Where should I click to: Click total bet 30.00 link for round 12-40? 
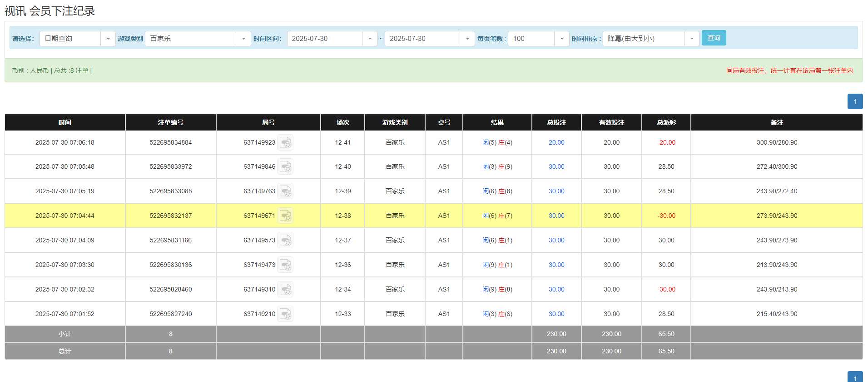click(x=556, y=167)
